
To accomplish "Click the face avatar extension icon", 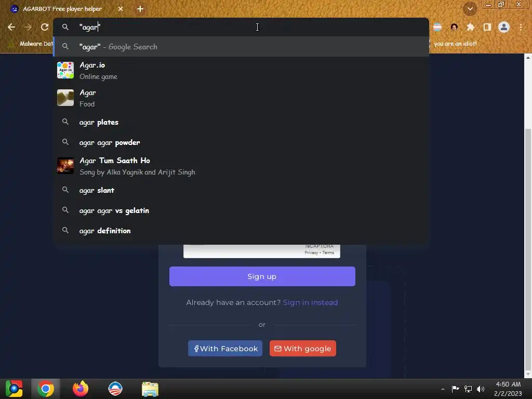I will point(454,27).
